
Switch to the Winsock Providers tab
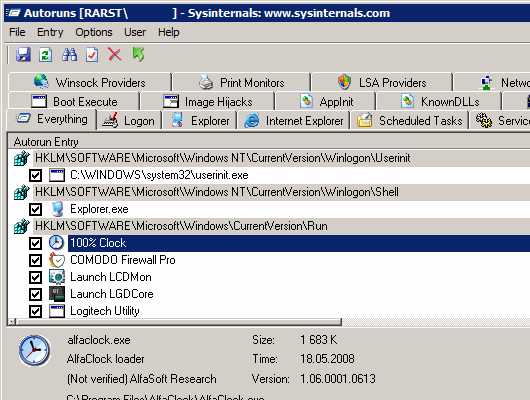[90, 82]
